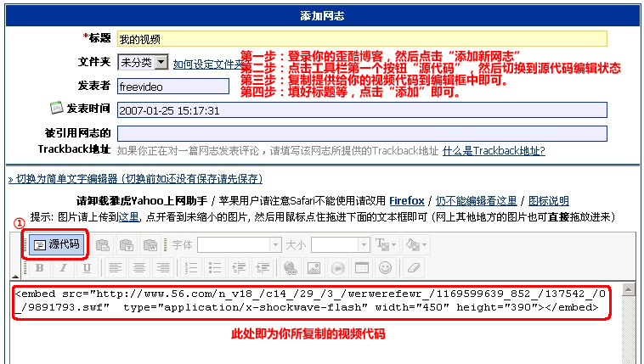Image resolution: width=644 pixels, height=364 pixels.
Task: Click the 源代码 source code button
Action: 57,244
